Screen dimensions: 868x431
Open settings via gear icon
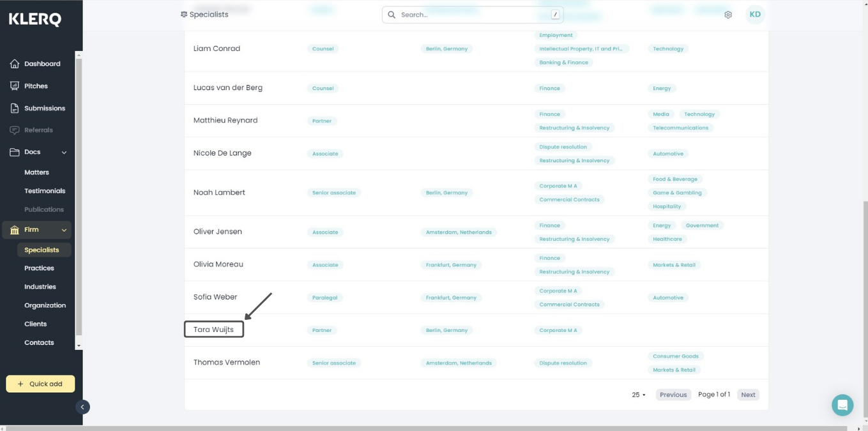pyautogui.click(x=728, y=15)
